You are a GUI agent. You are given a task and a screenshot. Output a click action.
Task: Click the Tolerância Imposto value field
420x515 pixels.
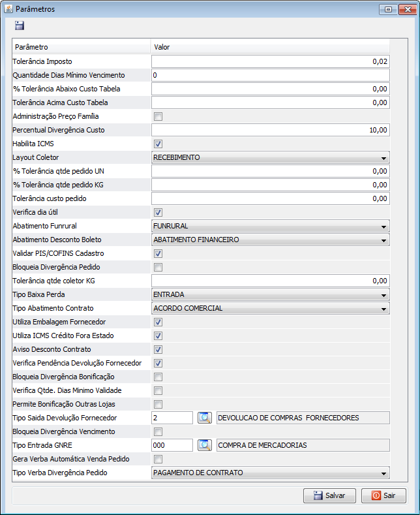click(271, 61)
